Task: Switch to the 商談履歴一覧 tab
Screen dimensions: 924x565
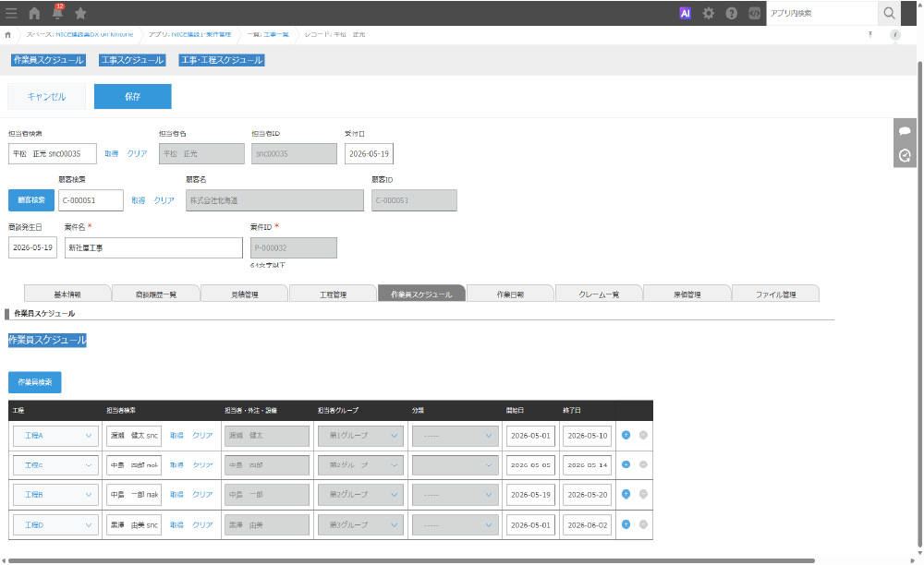Action: click(x=156, y=294)
